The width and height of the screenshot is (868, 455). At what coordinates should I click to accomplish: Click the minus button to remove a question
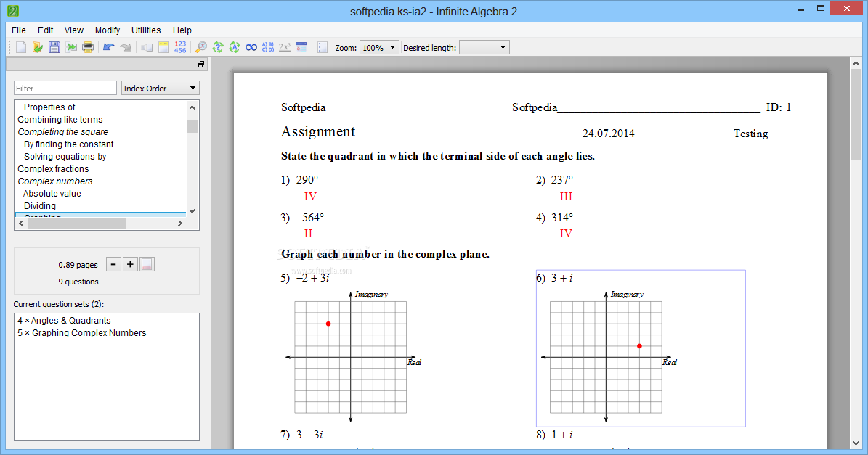click(113, 264)
